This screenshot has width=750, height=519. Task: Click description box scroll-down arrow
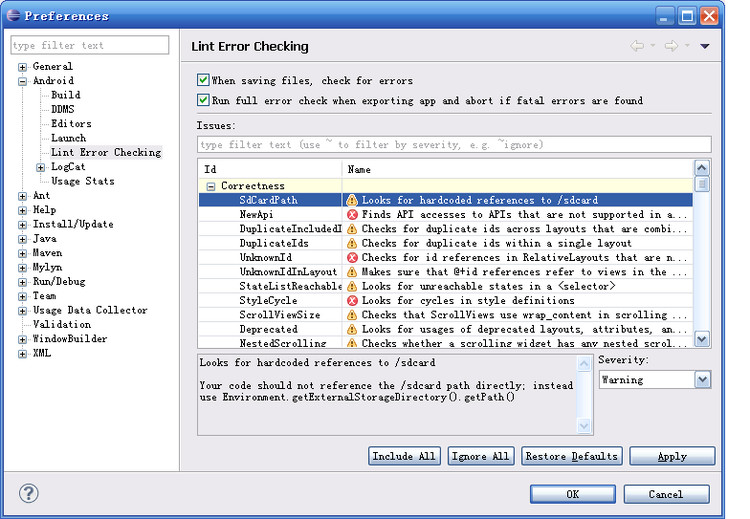(584, 425)
